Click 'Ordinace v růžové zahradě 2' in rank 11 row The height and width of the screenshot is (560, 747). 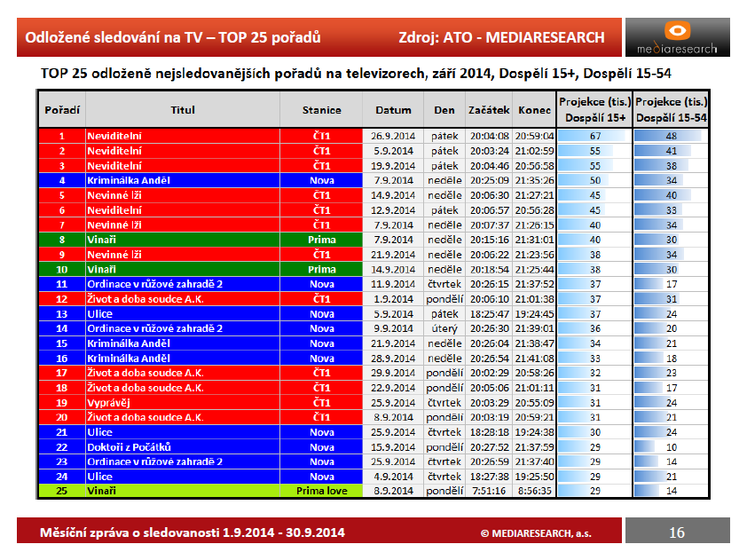(x=155, y=284)
